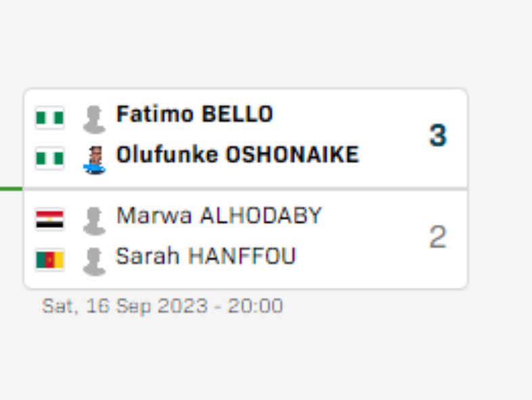Click the Egypt flag beside Marwa ALHODABY
The width and height of the screenshot is (532, 400).
pyautogui.click(x=50, y=219)
